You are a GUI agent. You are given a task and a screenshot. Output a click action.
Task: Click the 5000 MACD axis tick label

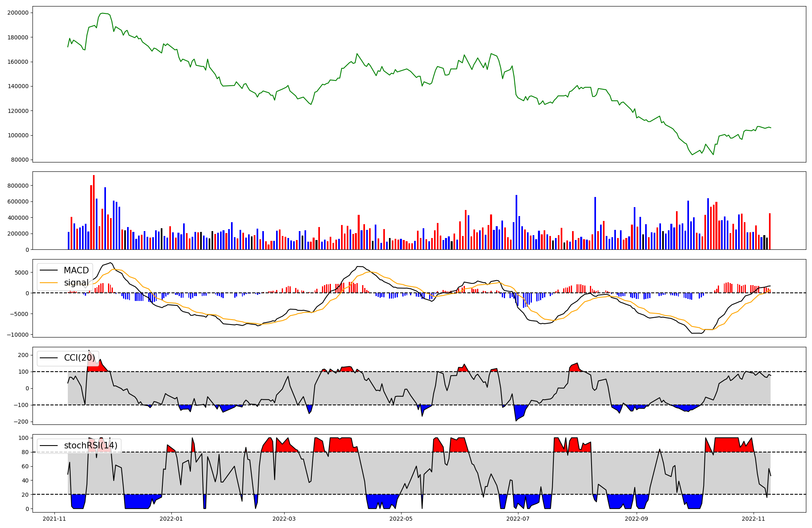tap(22, 273)
